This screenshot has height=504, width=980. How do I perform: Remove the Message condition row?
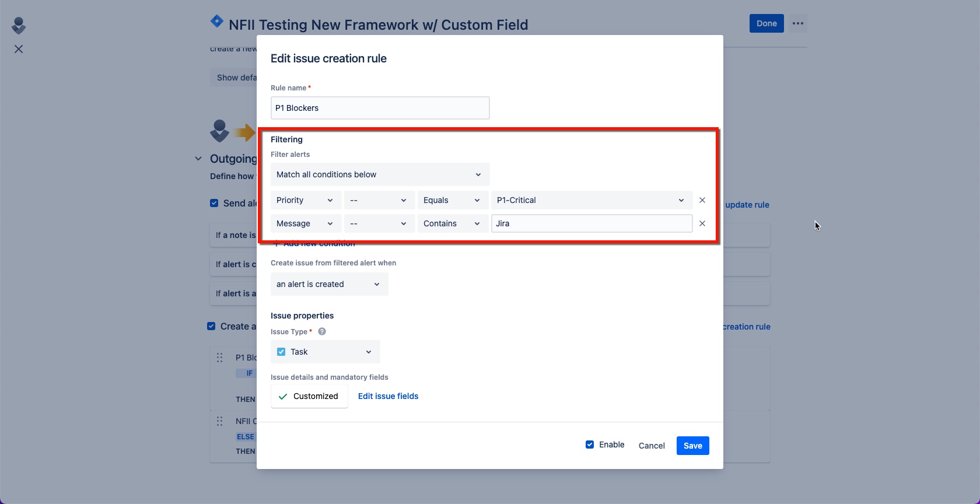coord(702,223)
